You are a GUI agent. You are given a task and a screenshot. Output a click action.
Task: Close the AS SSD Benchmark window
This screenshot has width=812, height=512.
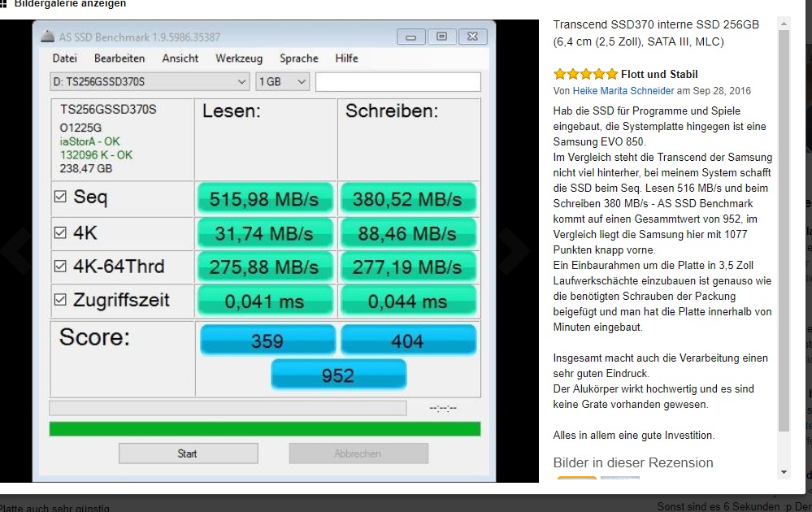[x=472, y=37]
